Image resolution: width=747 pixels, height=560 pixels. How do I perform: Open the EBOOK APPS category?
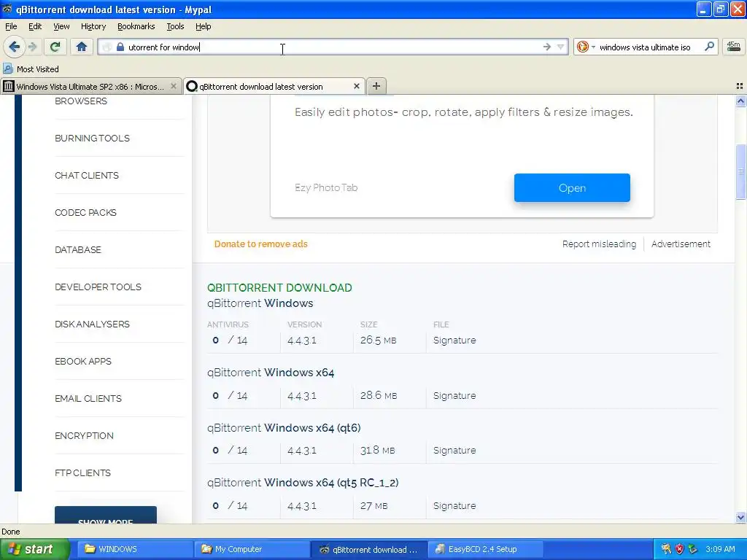[x=83, y=361]
